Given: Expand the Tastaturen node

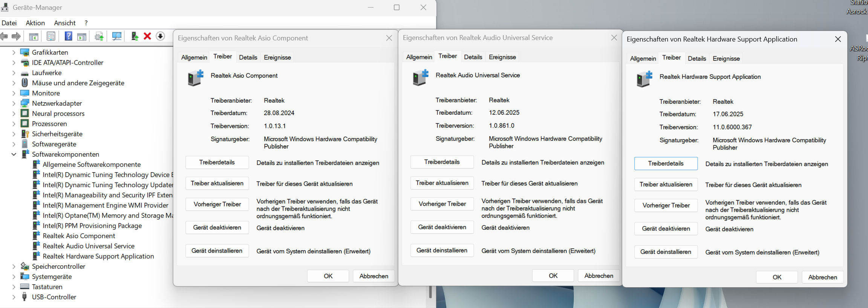Looking at the screenshot, I should click(x=14, y=286).
